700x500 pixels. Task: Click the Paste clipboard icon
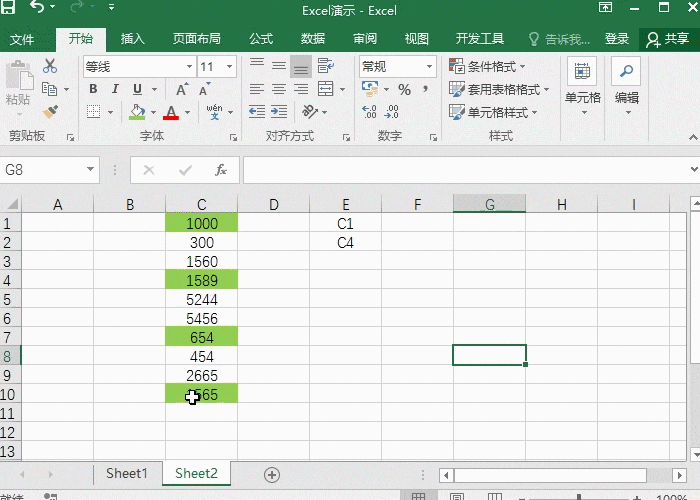[x=19, y=74]
